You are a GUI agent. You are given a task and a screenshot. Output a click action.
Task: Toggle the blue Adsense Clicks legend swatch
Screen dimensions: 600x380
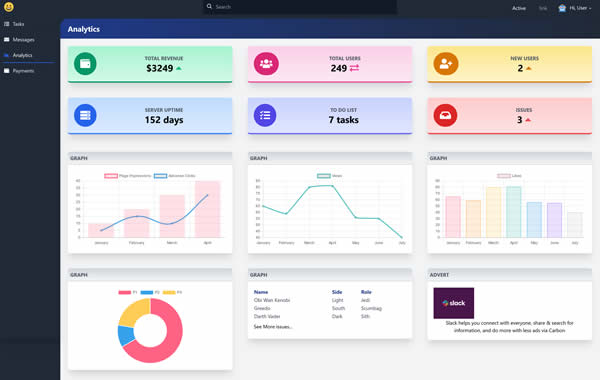(160, 176)
